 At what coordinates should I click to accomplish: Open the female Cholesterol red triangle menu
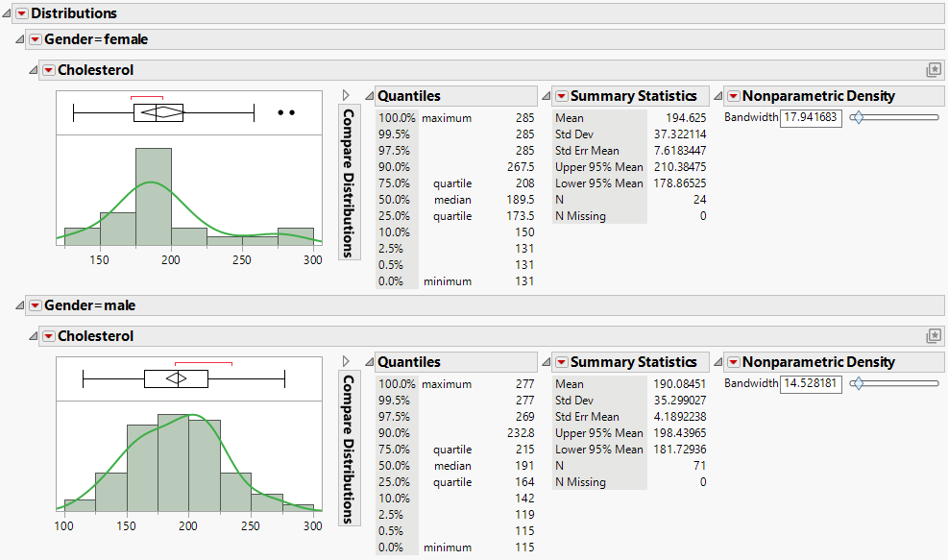coord(49,70)
